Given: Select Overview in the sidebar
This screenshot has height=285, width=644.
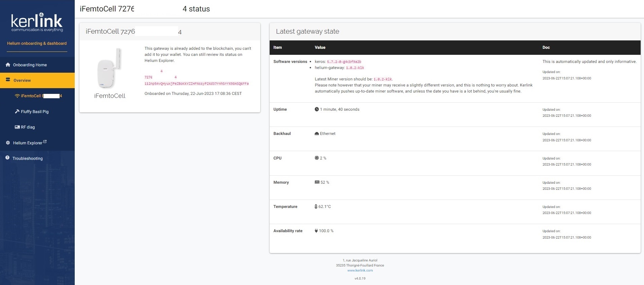Looking at the screenshot, I should click(x=22, y=80).
